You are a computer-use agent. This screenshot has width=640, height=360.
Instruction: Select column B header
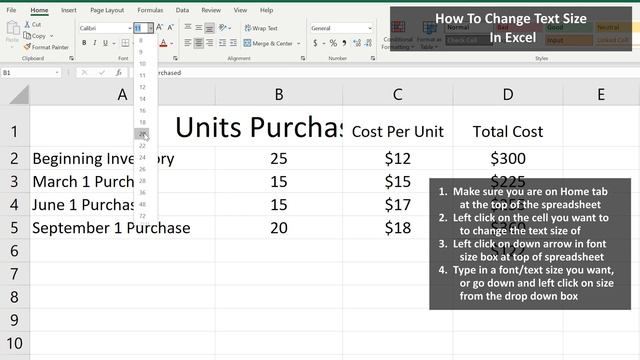click(x=279, y=94)
